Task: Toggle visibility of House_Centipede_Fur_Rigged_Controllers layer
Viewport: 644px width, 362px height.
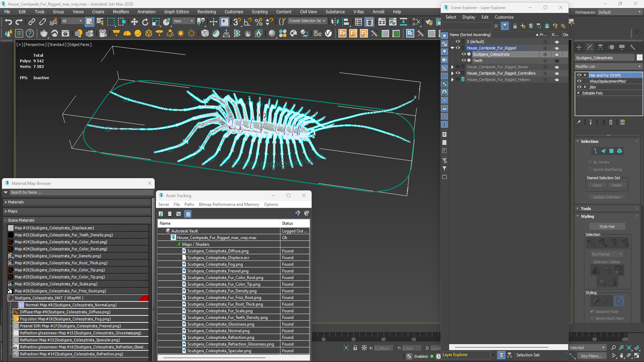Action: click(x=458, y=73)
